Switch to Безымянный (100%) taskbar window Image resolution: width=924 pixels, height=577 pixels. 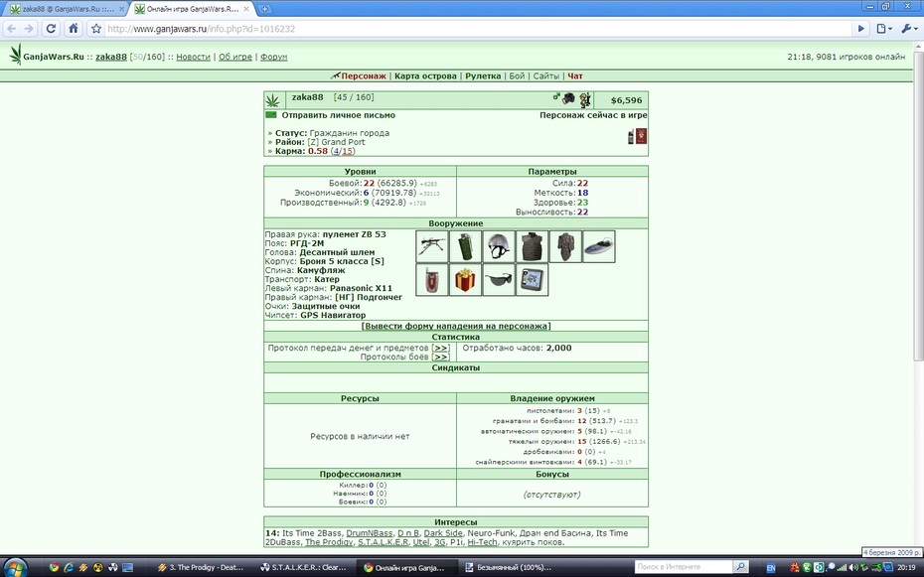tap(509, 568)
